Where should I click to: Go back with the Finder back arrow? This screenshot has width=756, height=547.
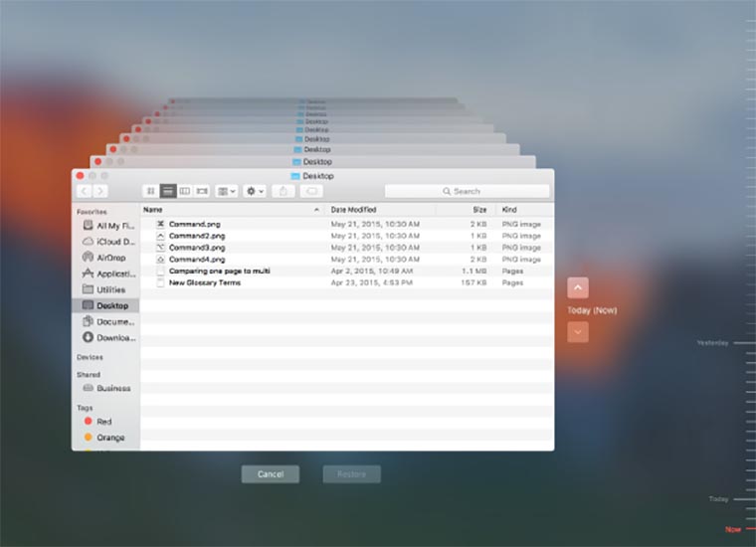point(85,191)
